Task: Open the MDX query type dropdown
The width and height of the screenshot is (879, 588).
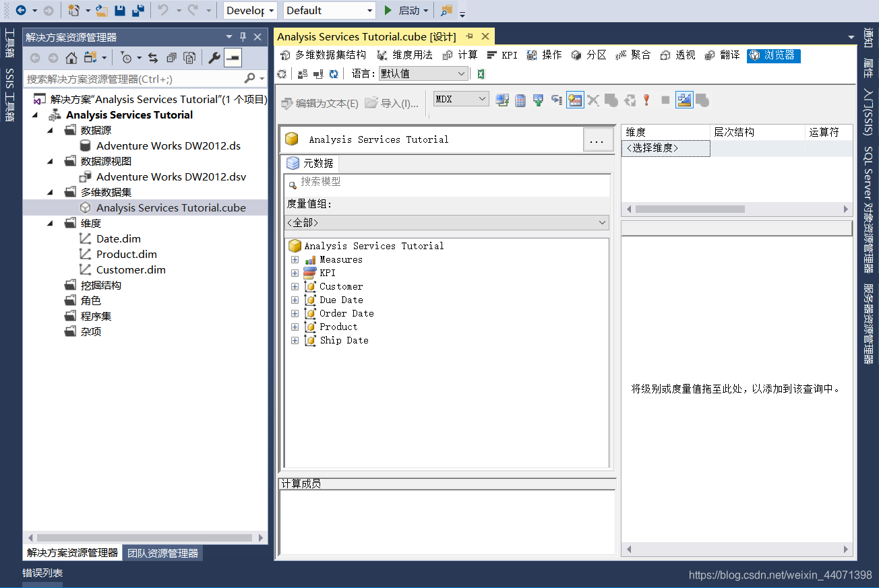Action: 461,99
